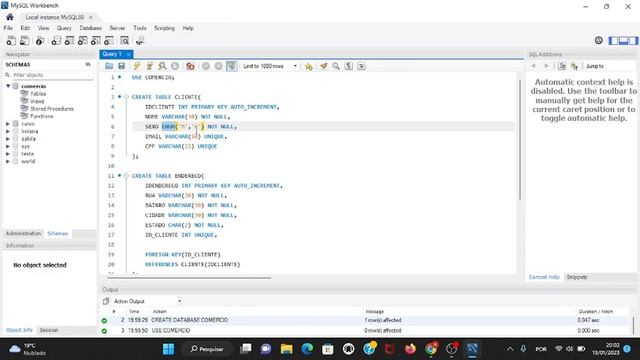Expand the curso schema
Image resolution: width=640 pixels, height=360 pixels.
[x=8, y=124]
